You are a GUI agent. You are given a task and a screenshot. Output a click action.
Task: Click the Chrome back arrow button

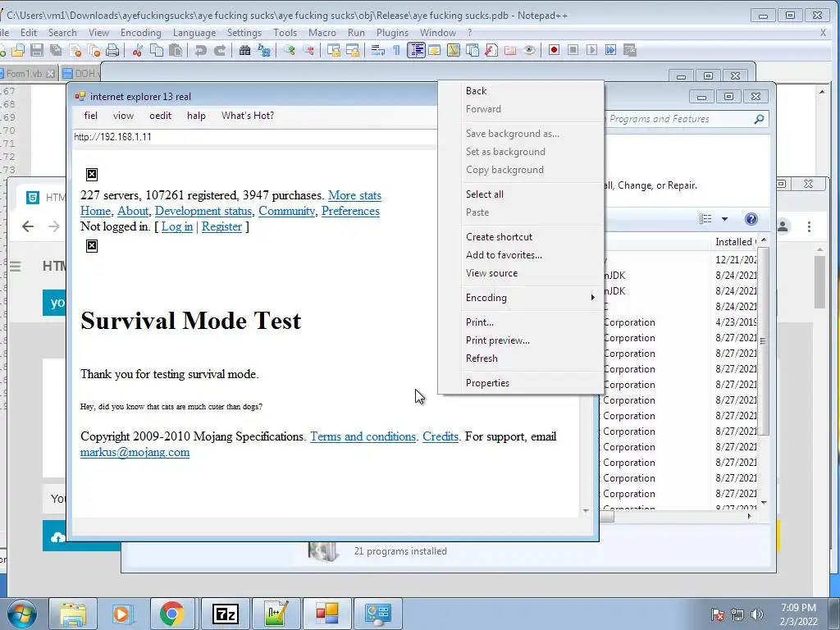click(x=28, y=226)
